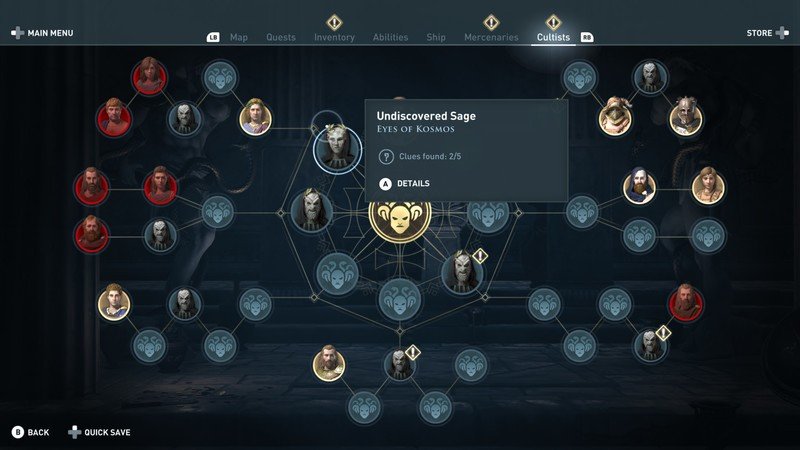Screen dimensions: 800x450
Task: Click the Clues found question mark icon
Action: pos(386,157)
